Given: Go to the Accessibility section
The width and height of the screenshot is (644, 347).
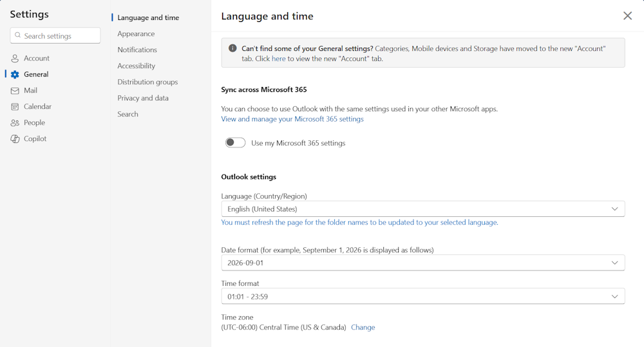Looking at the screenshot, I should point(137,66).
